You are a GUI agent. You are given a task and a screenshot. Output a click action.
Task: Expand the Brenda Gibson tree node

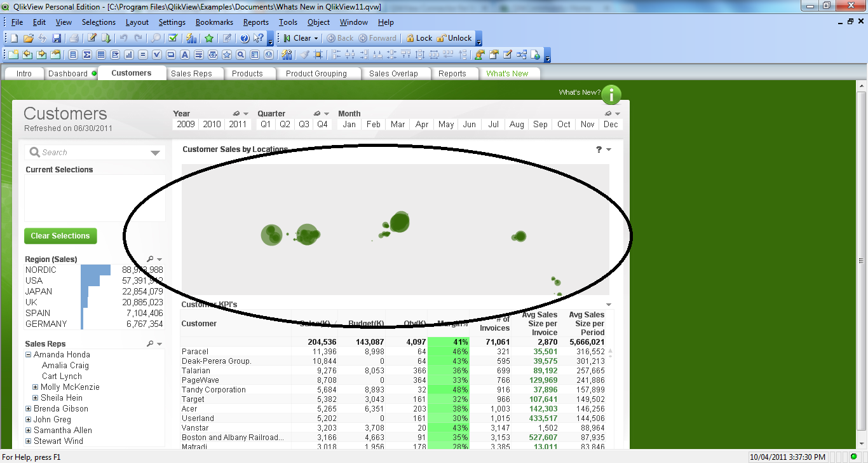tap(29, 409)
